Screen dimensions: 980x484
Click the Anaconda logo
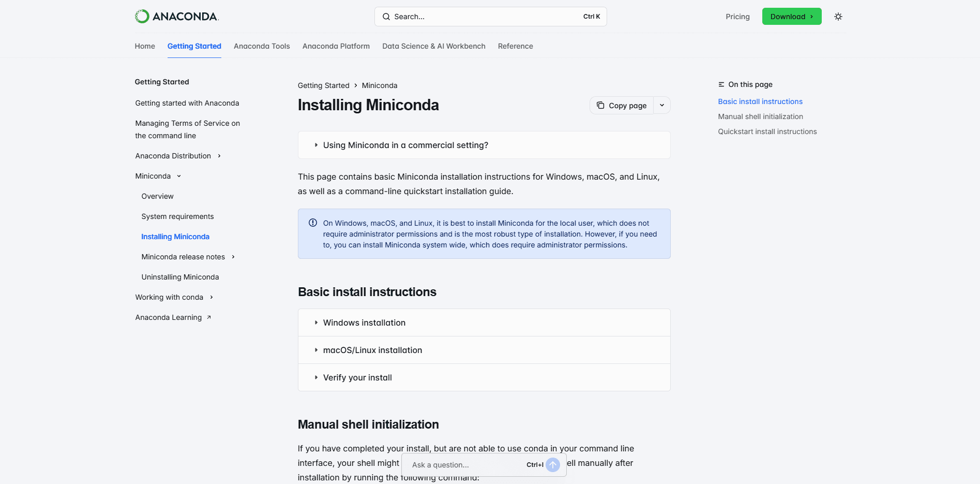(x=177, y=17)
